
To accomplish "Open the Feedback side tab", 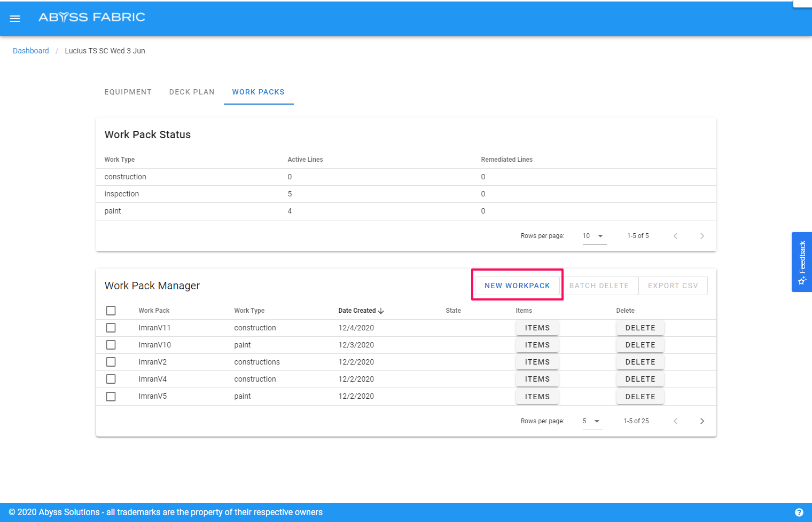I will click(x=801, y=262).
